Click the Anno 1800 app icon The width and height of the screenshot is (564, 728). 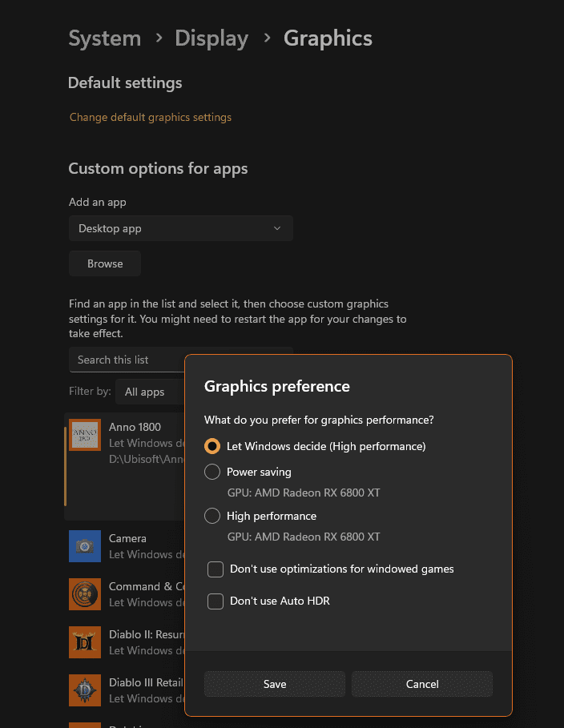point(85,435)
